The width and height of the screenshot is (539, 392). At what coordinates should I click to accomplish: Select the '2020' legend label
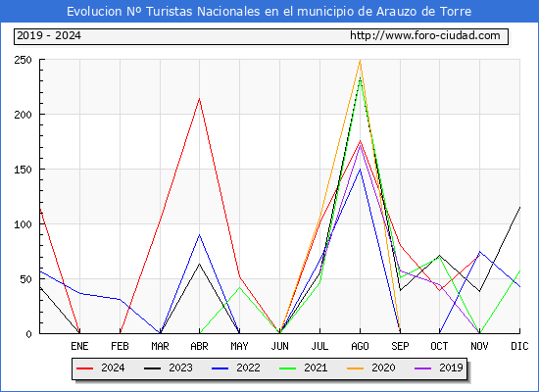point(383,367)
